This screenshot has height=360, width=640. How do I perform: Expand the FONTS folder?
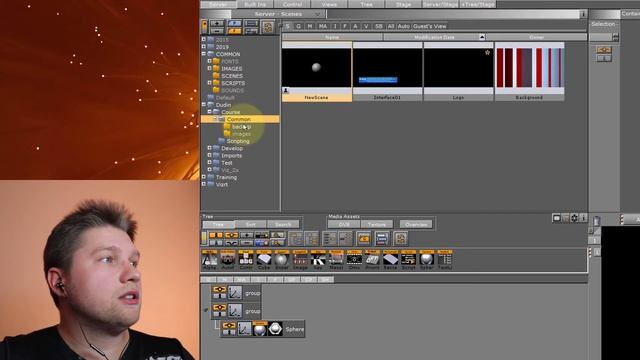[x=209, y=61]
